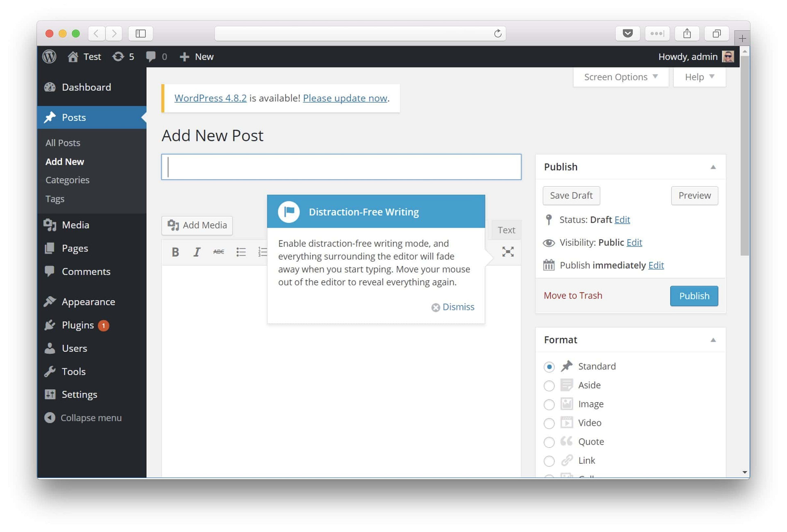Go to All Posts submenu
Screen dimensions: 787x532
[x=63, y=143]
